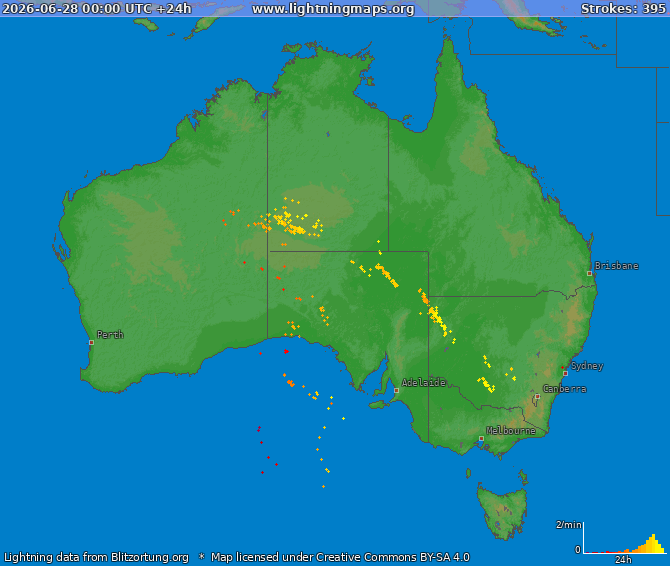The width and height of the screenshot is (670, 566).
Task: Select the Adelaide city label
Action: click(x=423, y=382)
